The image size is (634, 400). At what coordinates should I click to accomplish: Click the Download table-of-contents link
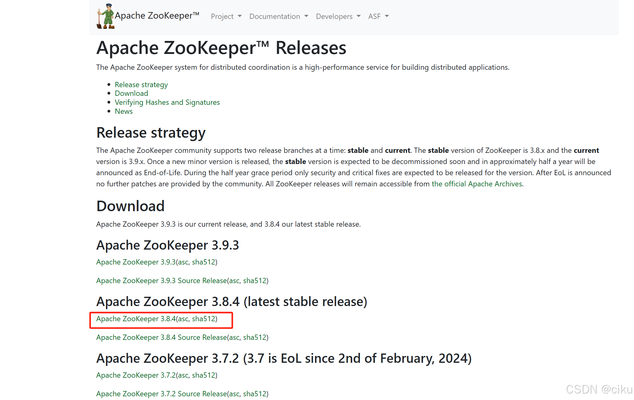point(131,94)
